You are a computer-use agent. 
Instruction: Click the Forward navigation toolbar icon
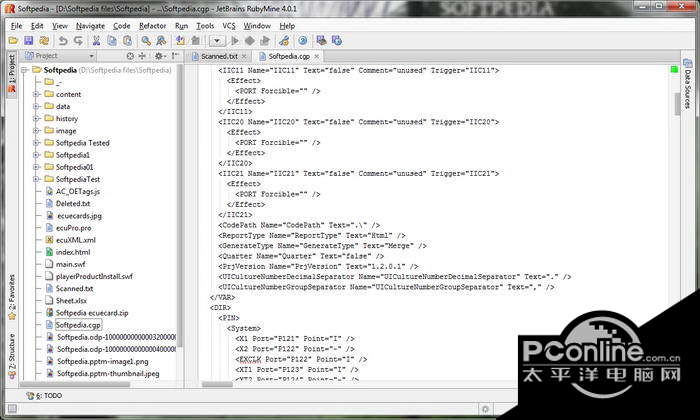point(196,41)
